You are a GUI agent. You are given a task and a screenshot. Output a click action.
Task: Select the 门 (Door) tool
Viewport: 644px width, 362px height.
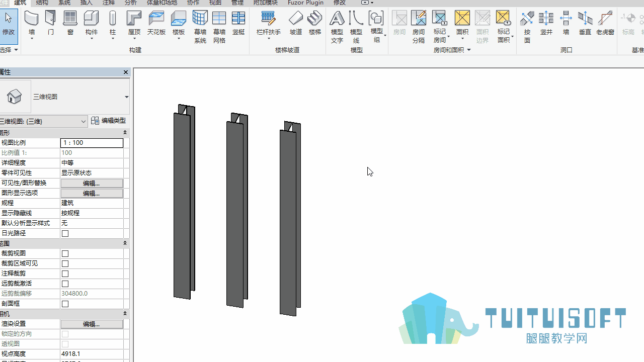coord(51,24)
